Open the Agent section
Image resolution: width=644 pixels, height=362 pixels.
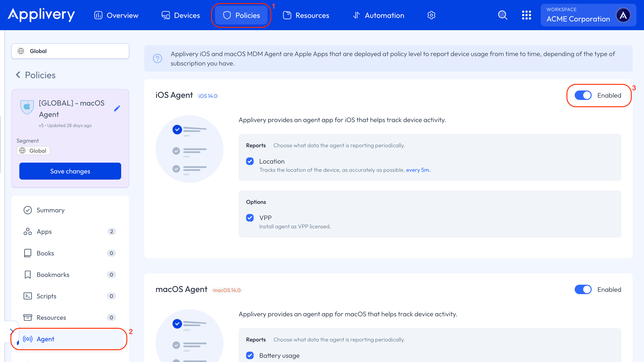(70, 339)
